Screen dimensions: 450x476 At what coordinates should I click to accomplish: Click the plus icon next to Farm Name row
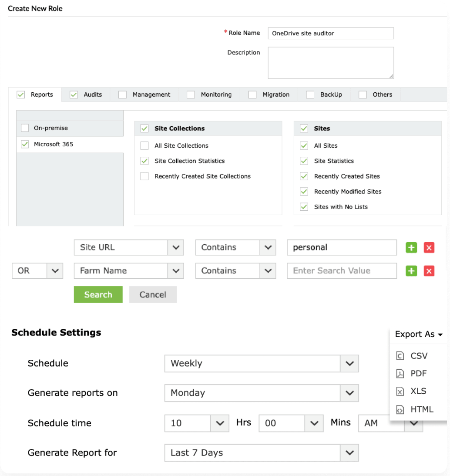click(x=411, y=270)
